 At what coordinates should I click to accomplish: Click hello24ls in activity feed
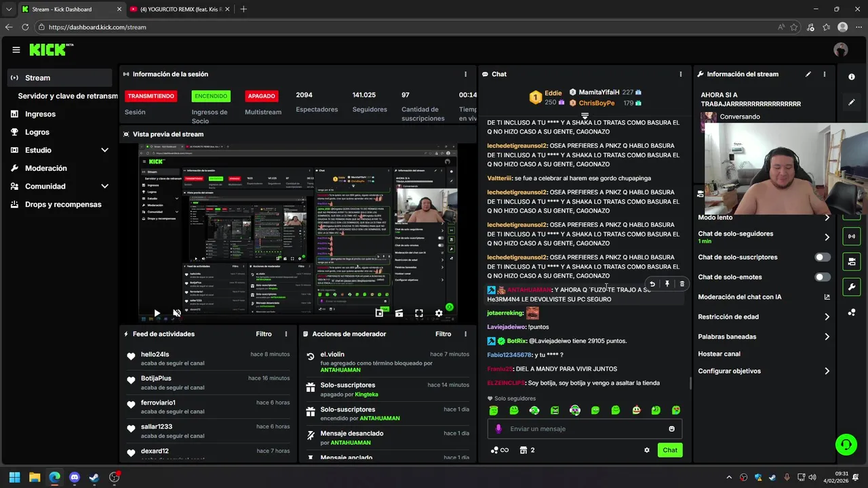(x=155, y=354)
